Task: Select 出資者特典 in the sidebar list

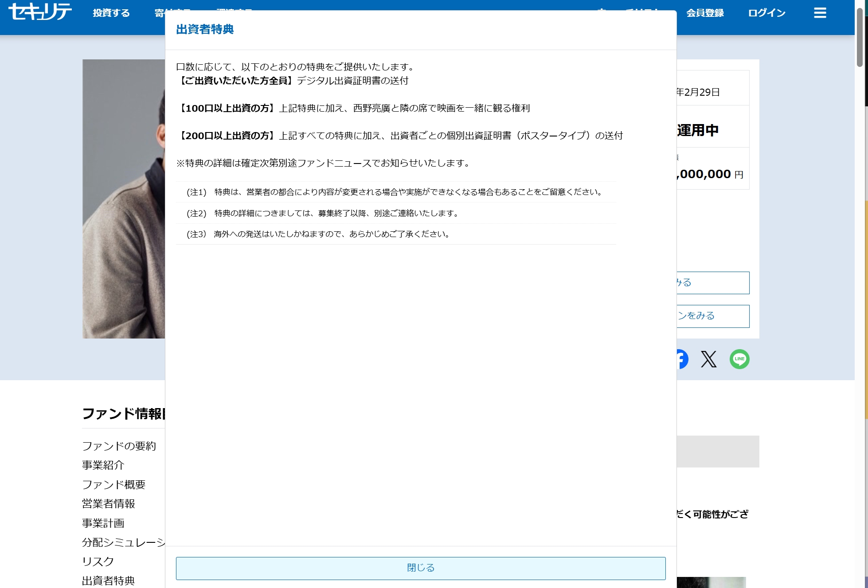Action: 108,580
